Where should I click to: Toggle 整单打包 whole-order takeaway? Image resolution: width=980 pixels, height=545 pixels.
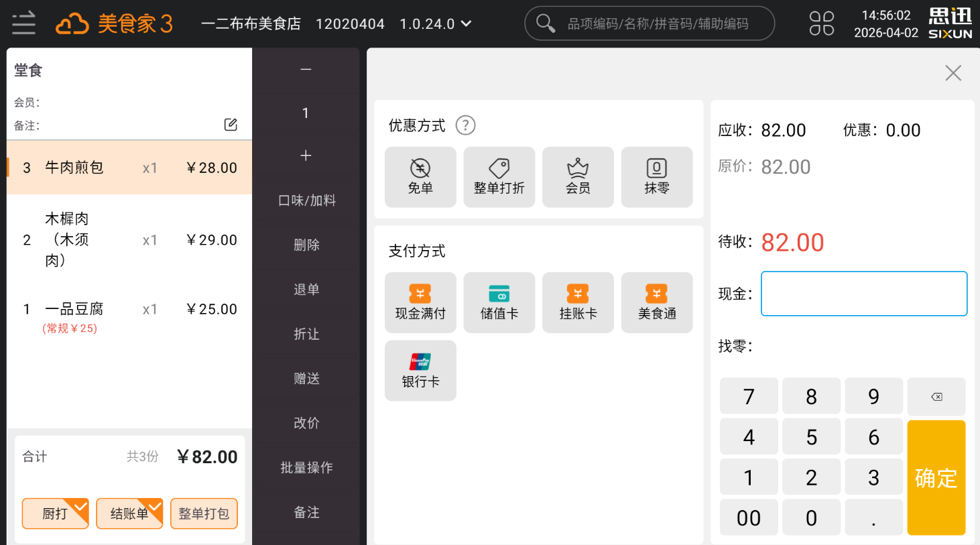coord(204,513)
